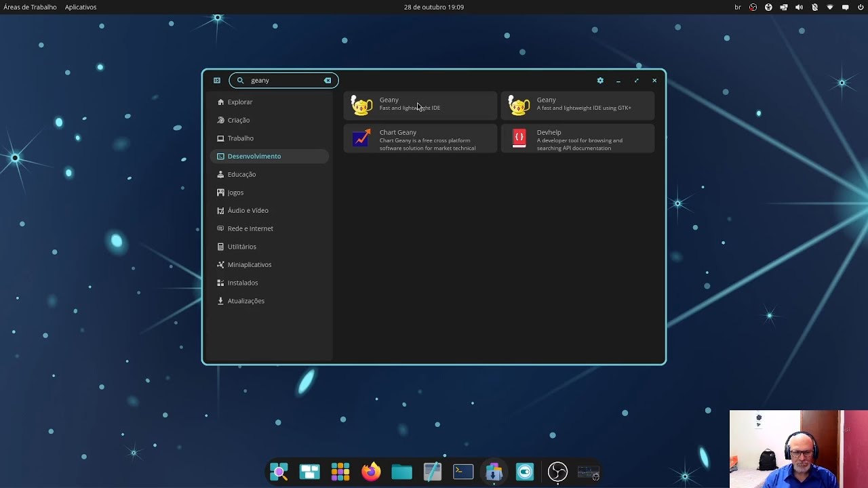Image resolution: width=868 pixels, height=488 pixels.
Task: Maximize the app center window
Action: point(636,81)
